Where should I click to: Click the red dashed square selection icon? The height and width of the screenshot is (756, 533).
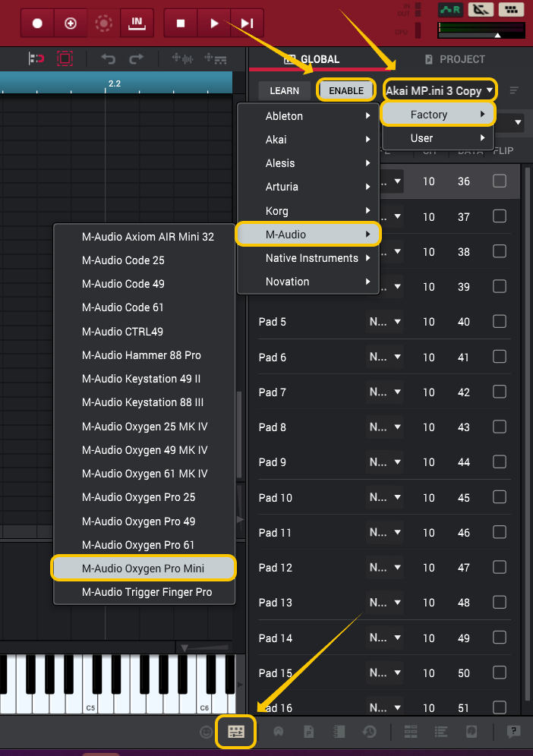65,58
